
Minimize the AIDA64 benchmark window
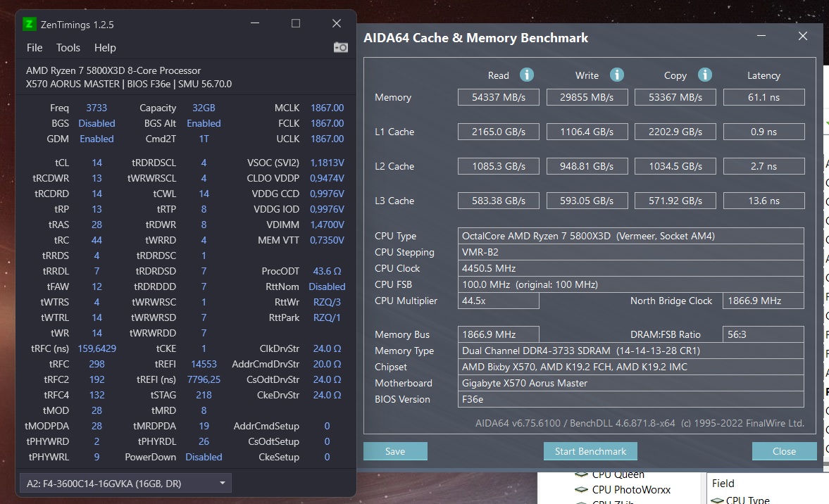tap(761, 36)
